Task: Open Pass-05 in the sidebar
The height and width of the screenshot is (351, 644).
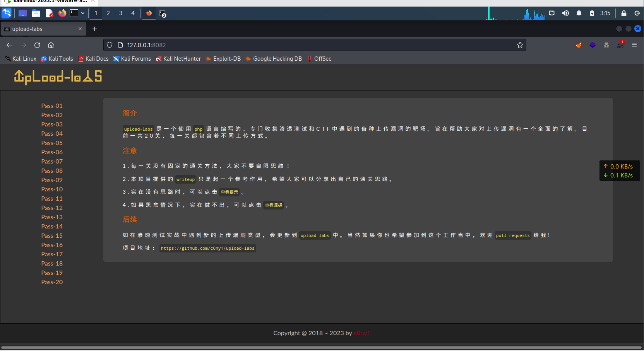Action: (x=52, y=143)
